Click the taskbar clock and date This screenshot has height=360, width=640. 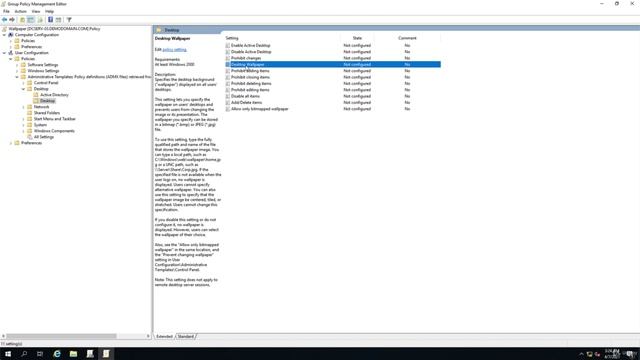coord(612,354)
